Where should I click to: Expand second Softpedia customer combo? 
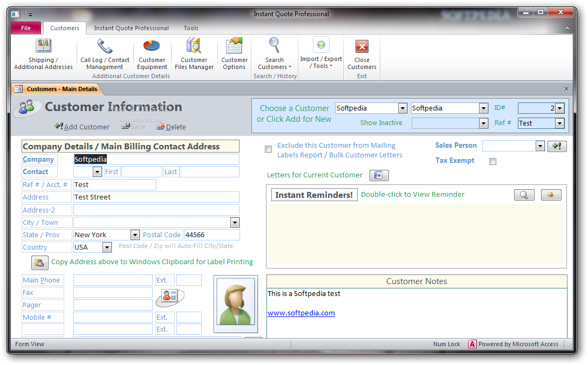coord(483,108)
